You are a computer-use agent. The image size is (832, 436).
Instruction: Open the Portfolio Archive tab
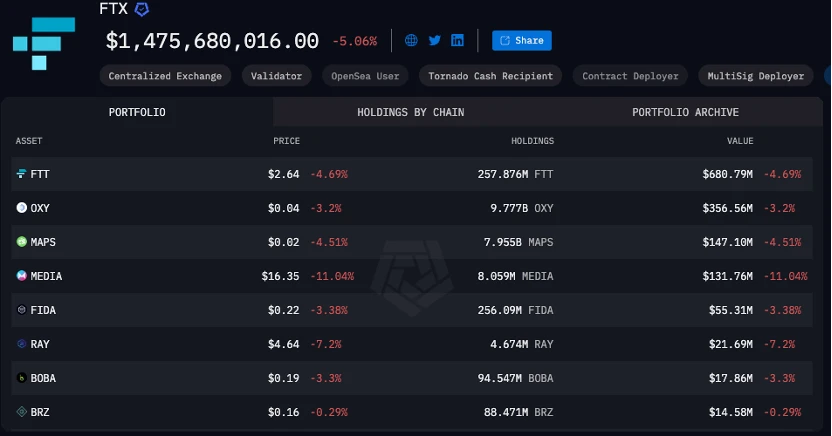[x=685, y=112]
